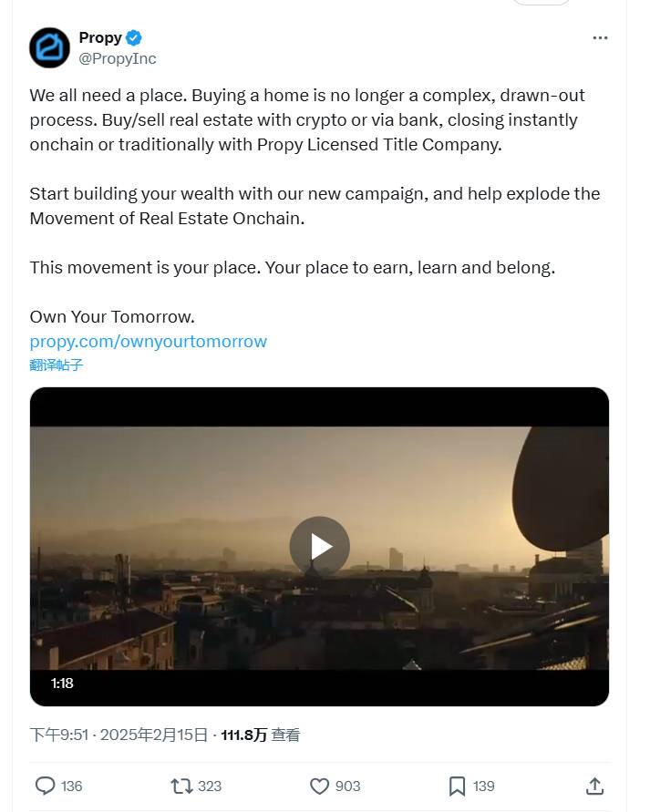Open the three-dot more options menu

(599, 37)
